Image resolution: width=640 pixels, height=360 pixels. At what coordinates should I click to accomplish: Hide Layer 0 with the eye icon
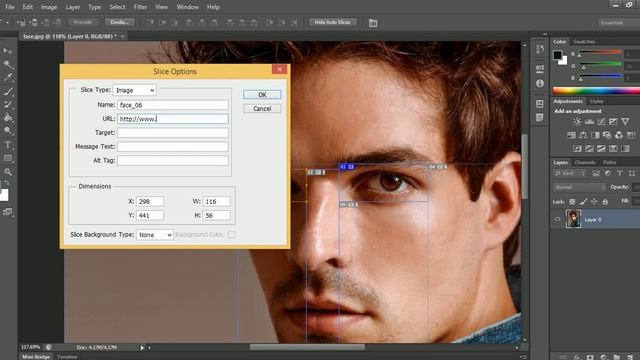coord(557,219)
